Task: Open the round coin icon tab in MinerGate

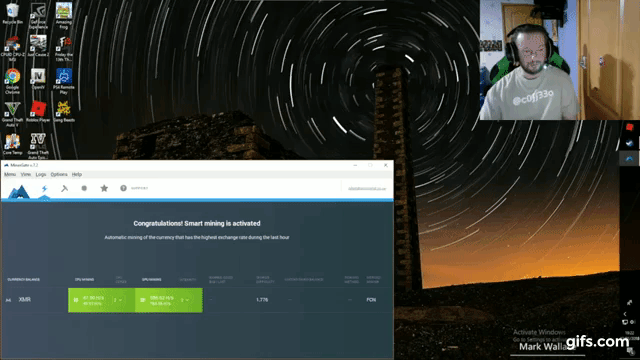Action: pos(84,189)
